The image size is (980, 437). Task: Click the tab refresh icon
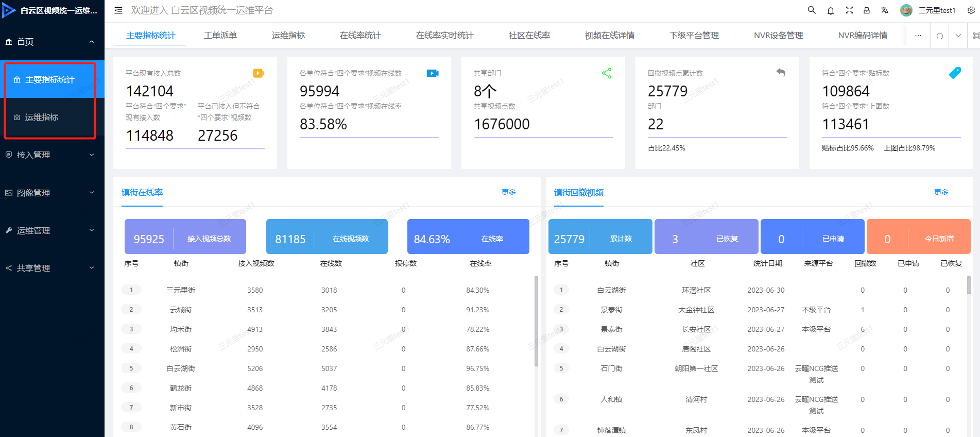tap(940, 36)
